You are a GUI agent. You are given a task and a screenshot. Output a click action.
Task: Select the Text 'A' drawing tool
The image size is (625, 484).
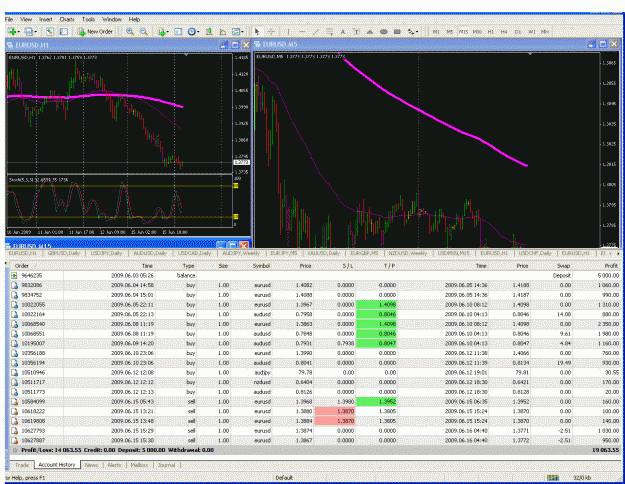tap(342, 32)
